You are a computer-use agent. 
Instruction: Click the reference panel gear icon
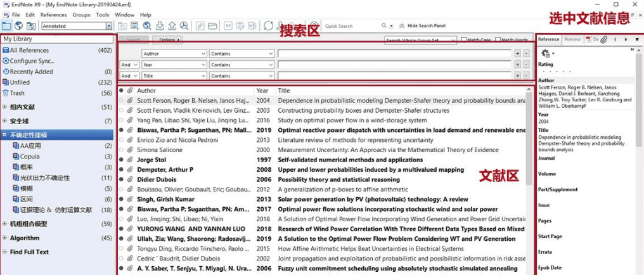[546, 53]
